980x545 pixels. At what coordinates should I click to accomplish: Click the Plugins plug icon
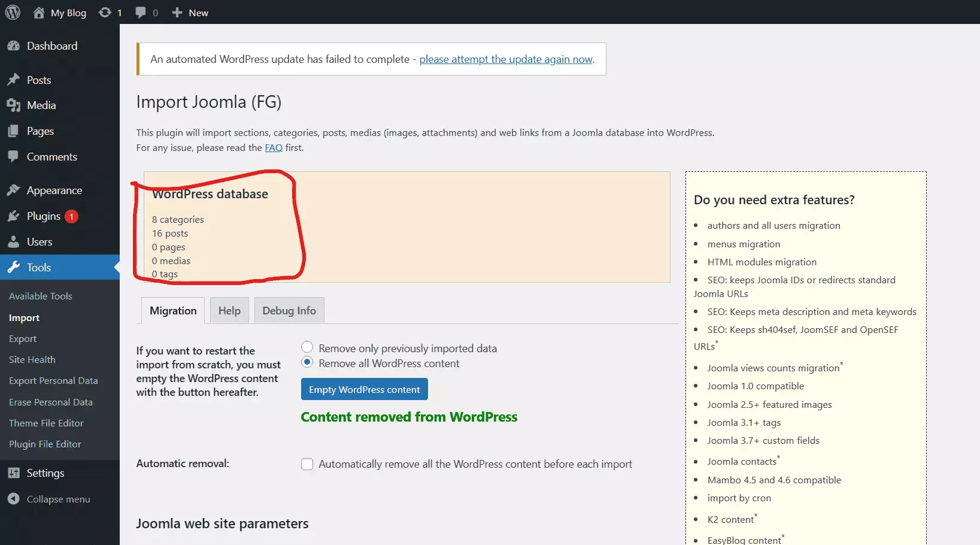[x=13, y=216]
